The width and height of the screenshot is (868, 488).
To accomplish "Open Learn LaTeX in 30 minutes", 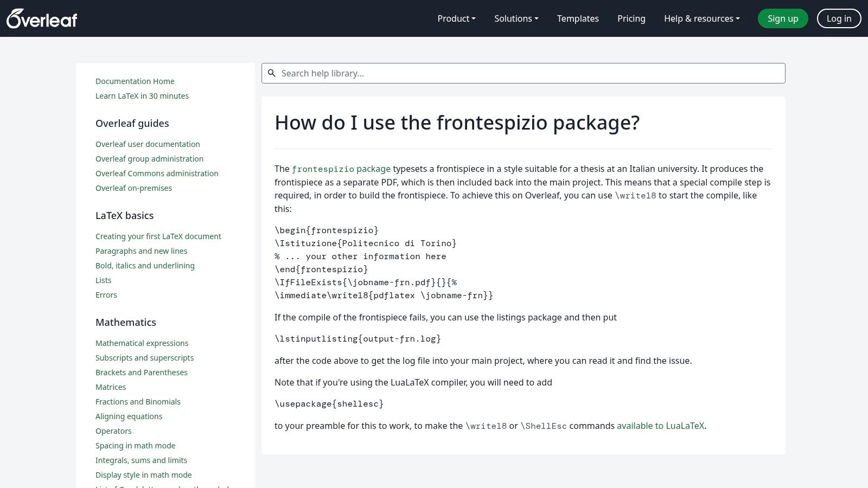I will click(x=142, y=96).
